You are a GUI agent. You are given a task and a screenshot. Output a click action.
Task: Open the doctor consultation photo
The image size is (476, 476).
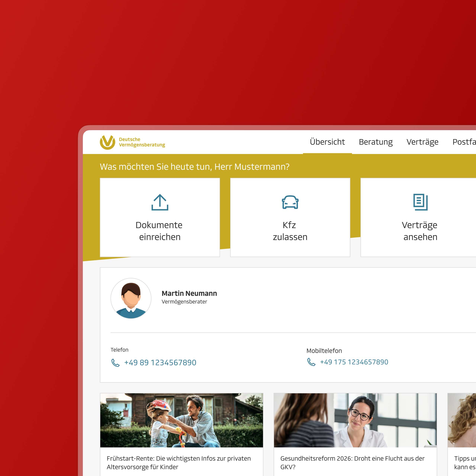(x=355, y=420)
